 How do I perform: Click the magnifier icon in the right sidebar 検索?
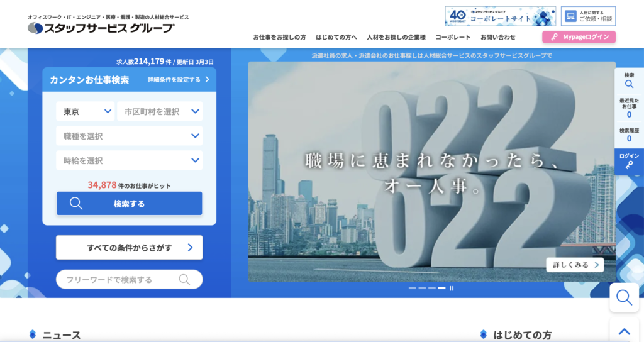click(x=629, y=84)
